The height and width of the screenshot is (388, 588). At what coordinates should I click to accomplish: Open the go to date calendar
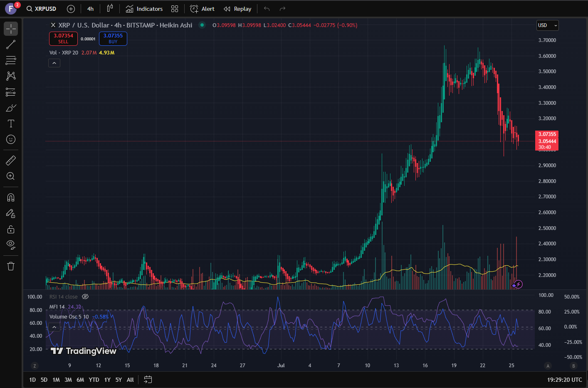148,379
